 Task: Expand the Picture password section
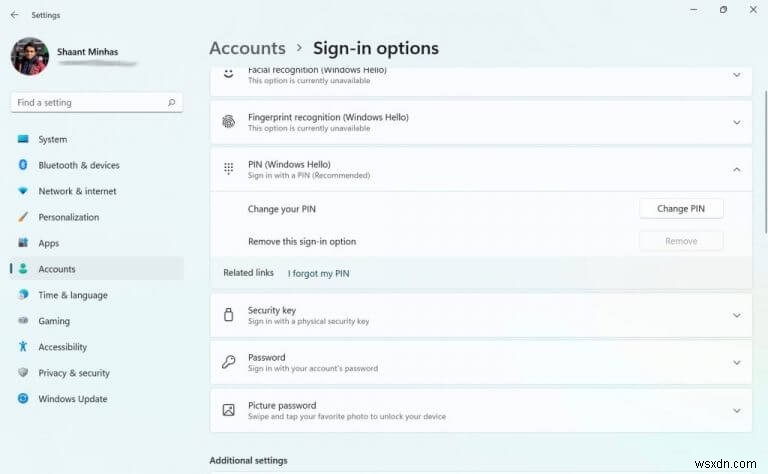[x=736, y=410]
